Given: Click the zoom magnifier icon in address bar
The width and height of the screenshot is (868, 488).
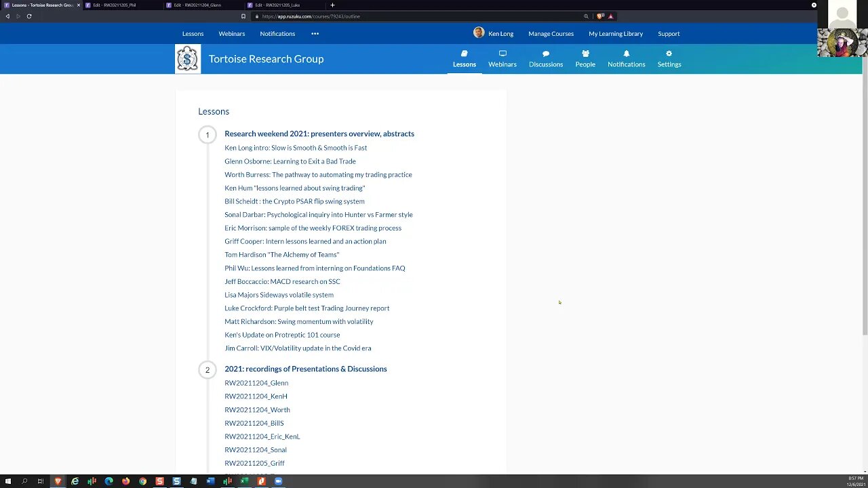Looking at the screenshot, I should [586, 16].
